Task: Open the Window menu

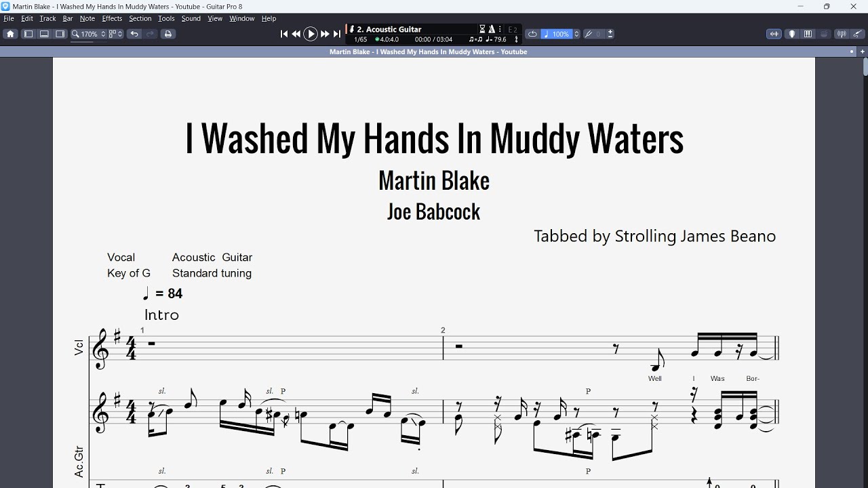Action: 242,18
